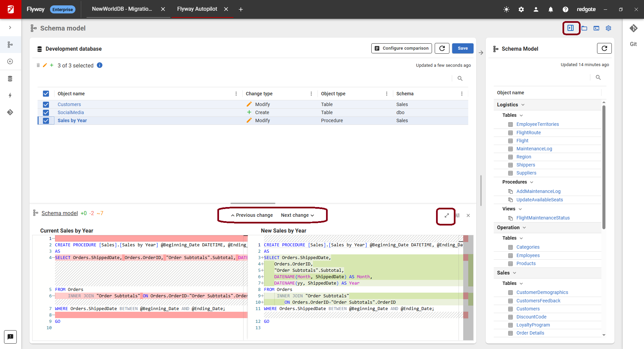Open a new tab with plus button
Screen dimensions: 644x349
pyautogui.click(x=241, y=9)
